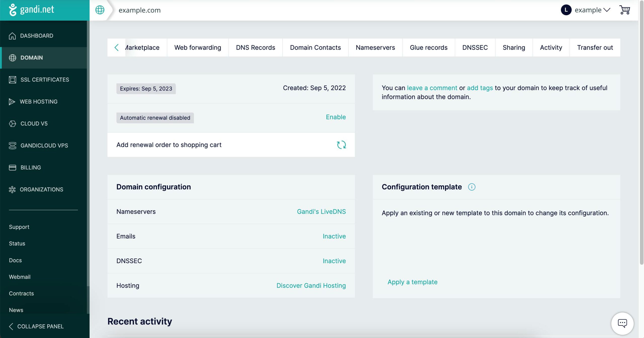The image size is (644, 338).
Task: Expand the example account dropdown
Action: [x=592, y=10]
